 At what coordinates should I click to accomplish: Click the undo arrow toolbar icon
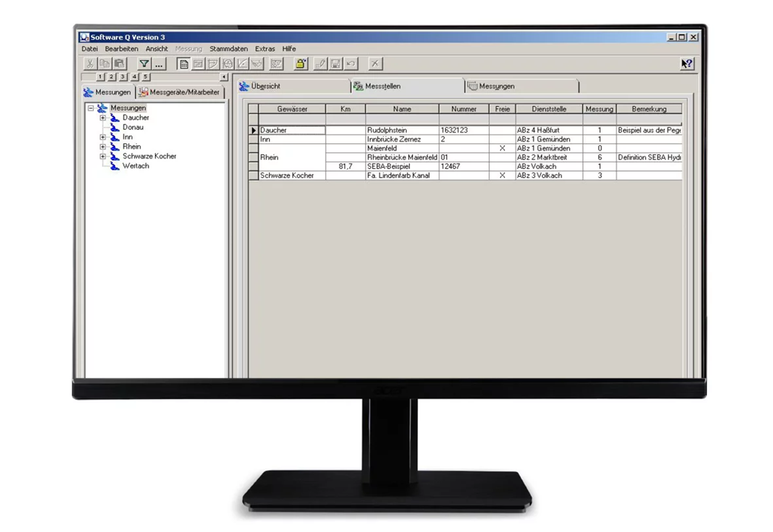[x=351, y=64]
